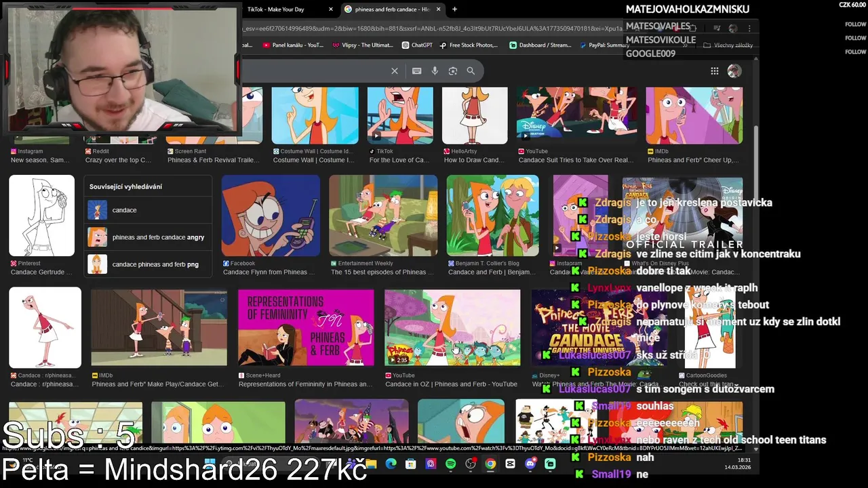Open Discord from the taskbar

[x=530, y=464]
